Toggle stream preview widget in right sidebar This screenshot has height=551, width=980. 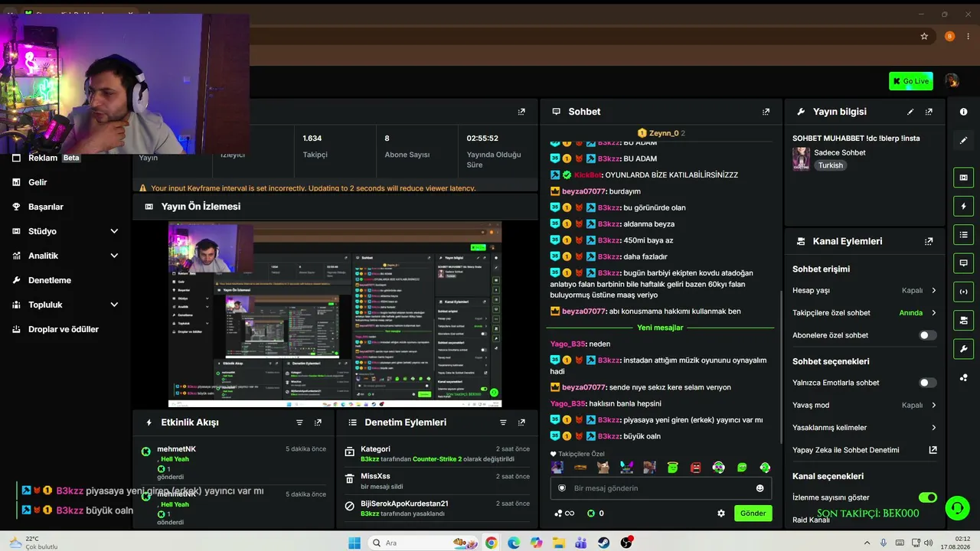963,178
